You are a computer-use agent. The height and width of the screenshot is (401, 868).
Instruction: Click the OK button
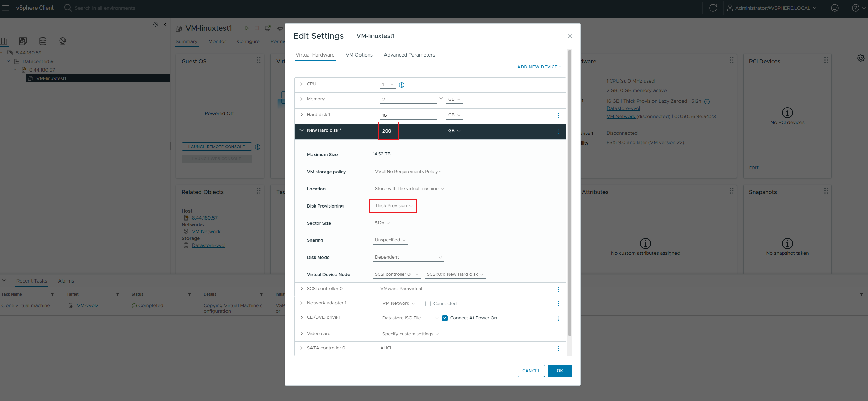[560, 371]
